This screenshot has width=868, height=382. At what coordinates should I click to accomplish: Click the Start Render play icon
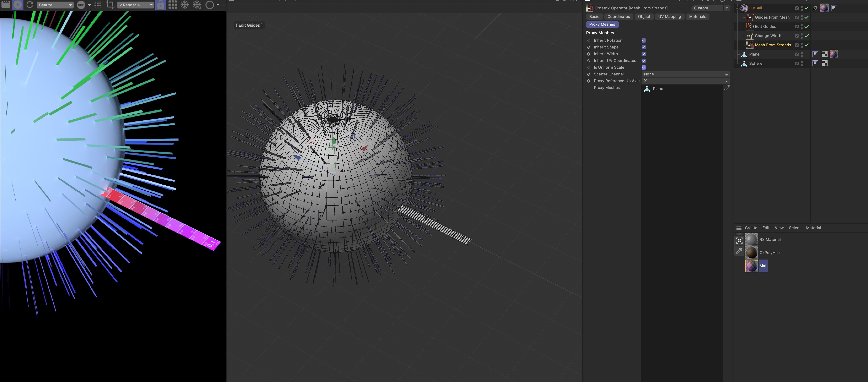pos(18,5)
